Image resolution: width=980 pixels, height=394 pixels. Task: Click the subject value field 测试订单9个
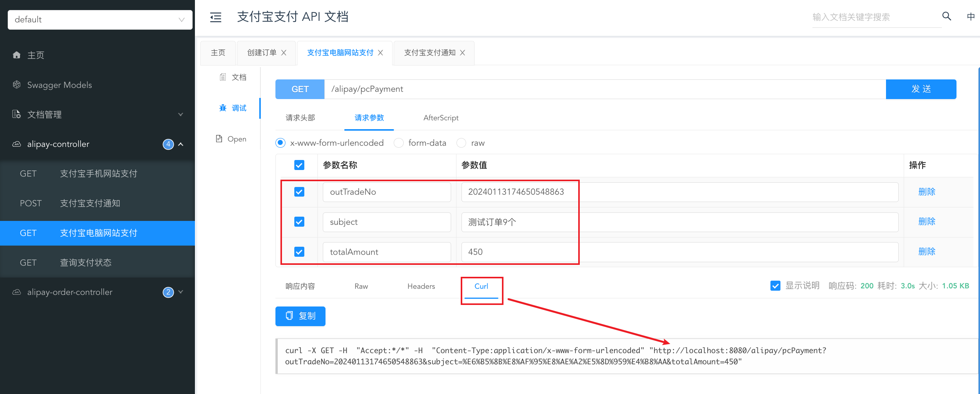click(680, 222)
